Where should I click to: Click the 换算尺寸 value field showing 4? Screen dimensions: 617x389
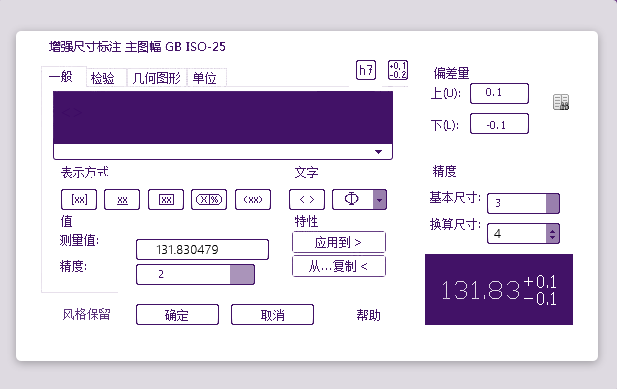(x=517, y=234)
